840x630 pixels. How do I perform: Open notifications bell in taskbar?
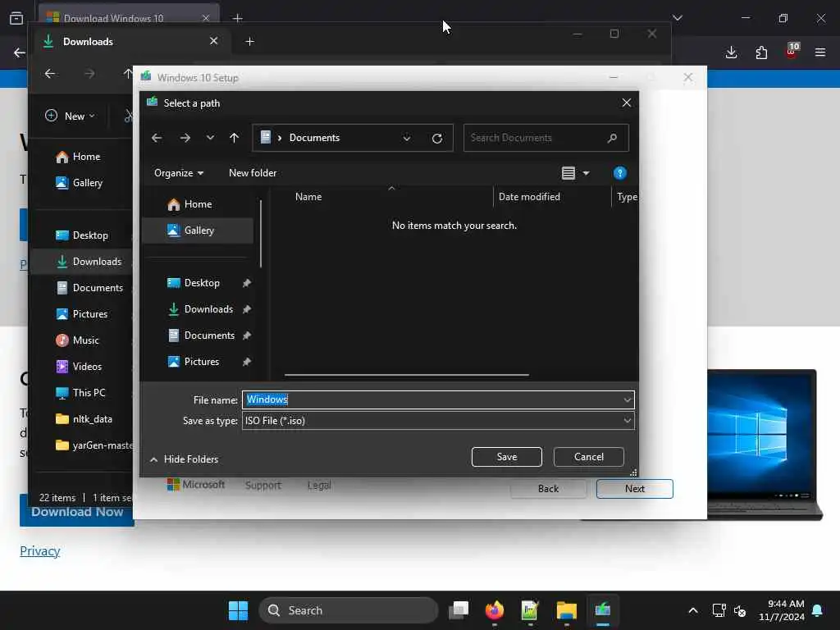(x=818, y=610)
